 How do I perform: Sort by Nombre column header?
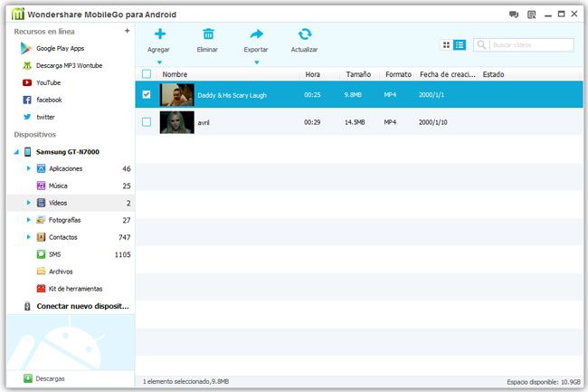coord(175,74)
